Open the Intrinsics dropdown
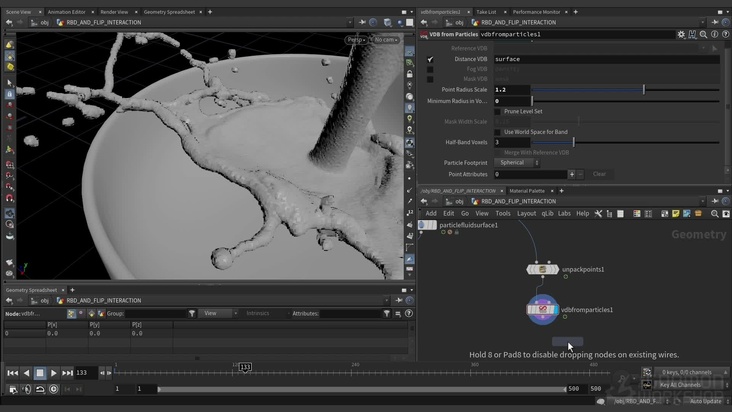The height and width of the screenshot is (412, 732). coord(265,314)
